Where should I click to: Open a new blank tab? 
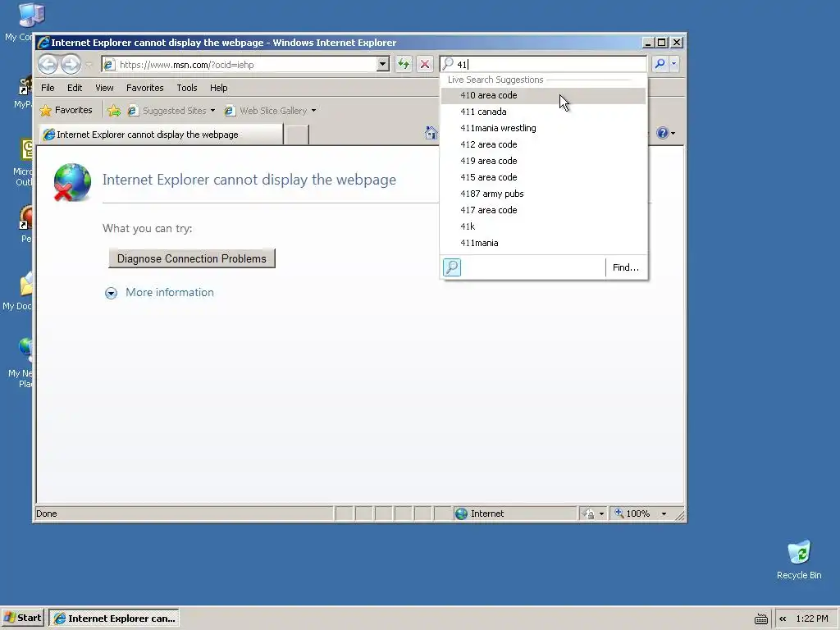(x=296, y=135)
